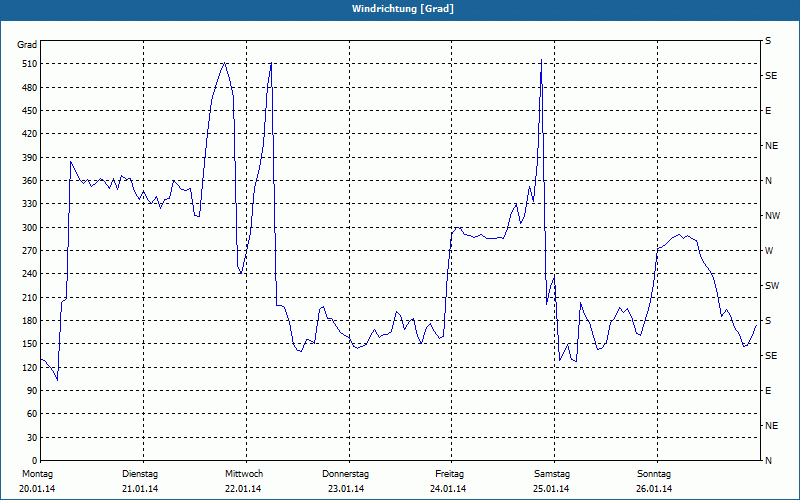The image size is (800, 500).
Task: Select the 60 degree axis label
Action: tap(32, 414)
